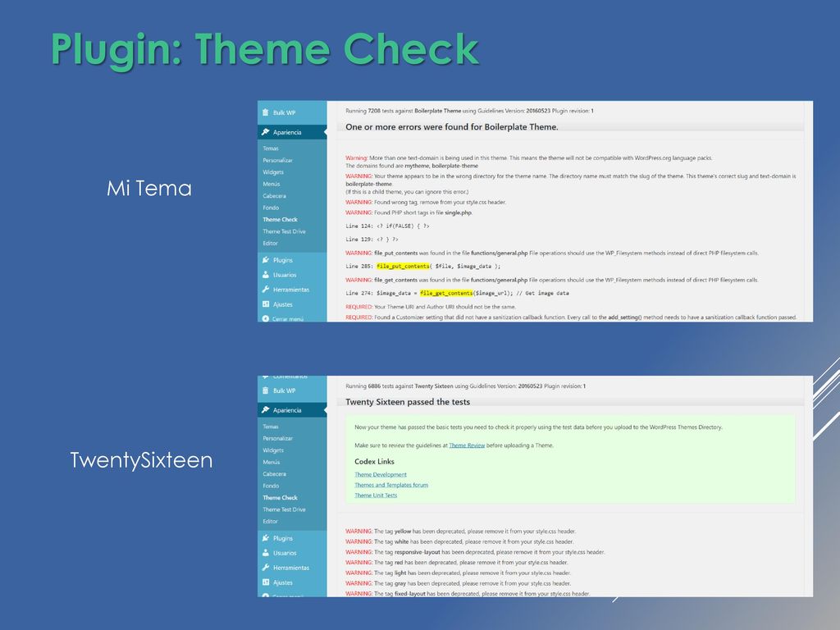Click warning about tag red being deprecated

457,563
